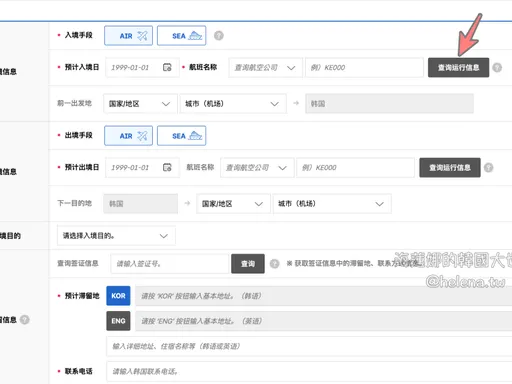This screenshot has width=512, height=384.
Task: Select SEA as the departure method
Action: click(x=181, y=136)
